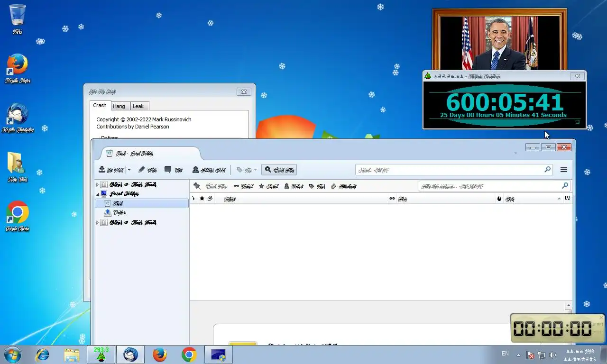607x364 pixels.
Task: Open the volume speaker tray icon
Action: pyautogui.click(x=552, y=355)
